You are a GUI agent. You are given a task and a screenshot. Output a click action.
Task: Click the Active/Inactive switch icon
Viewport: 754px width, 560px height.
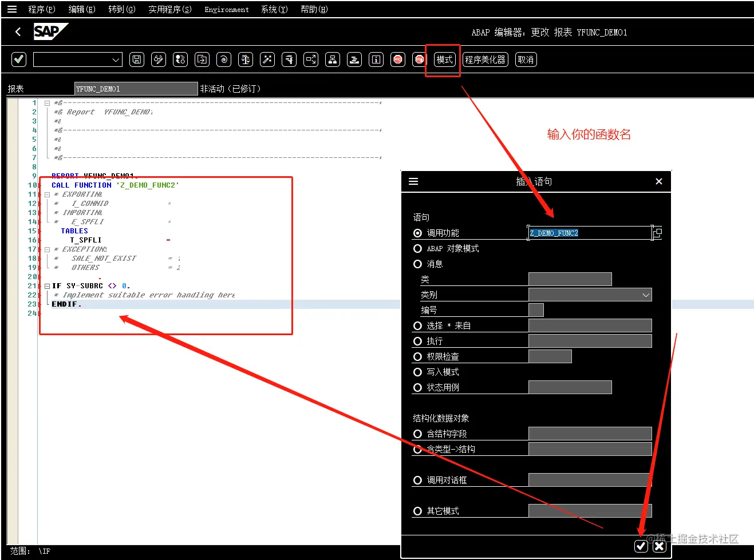click(x=180, y=59)
